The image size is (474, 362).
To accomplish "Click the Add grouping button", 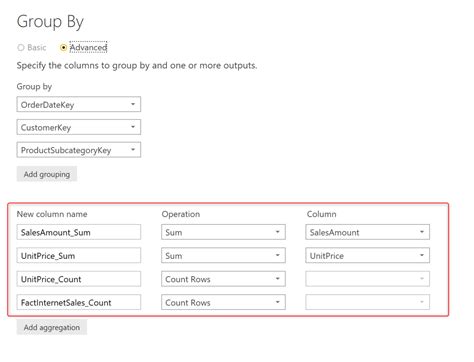I will (x=47, y=174).
